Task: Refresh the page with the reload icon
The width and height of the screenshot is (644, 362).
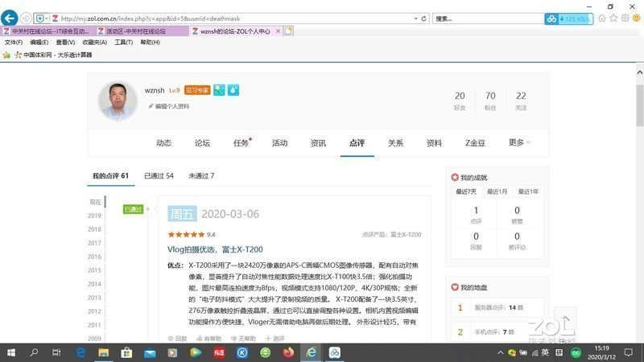Action: tap(424, 19)
